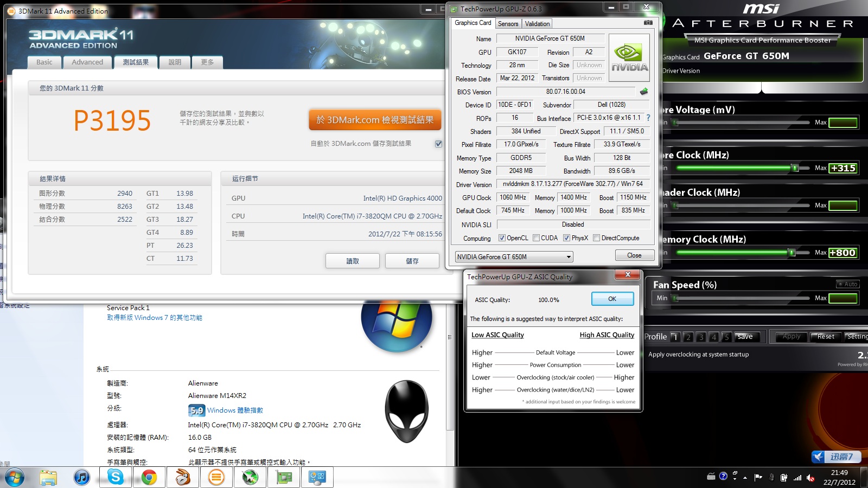868x488 pixels.
Task: Click the keyboard icon in the system tray
Action: (x=711, y=477)
